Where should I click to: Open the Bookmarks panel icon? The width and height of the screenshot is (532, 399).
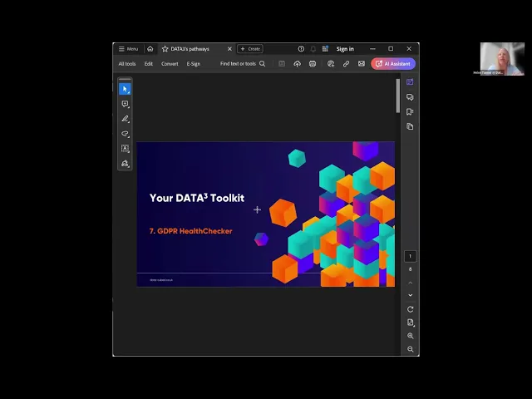click(x=410, y=112)
